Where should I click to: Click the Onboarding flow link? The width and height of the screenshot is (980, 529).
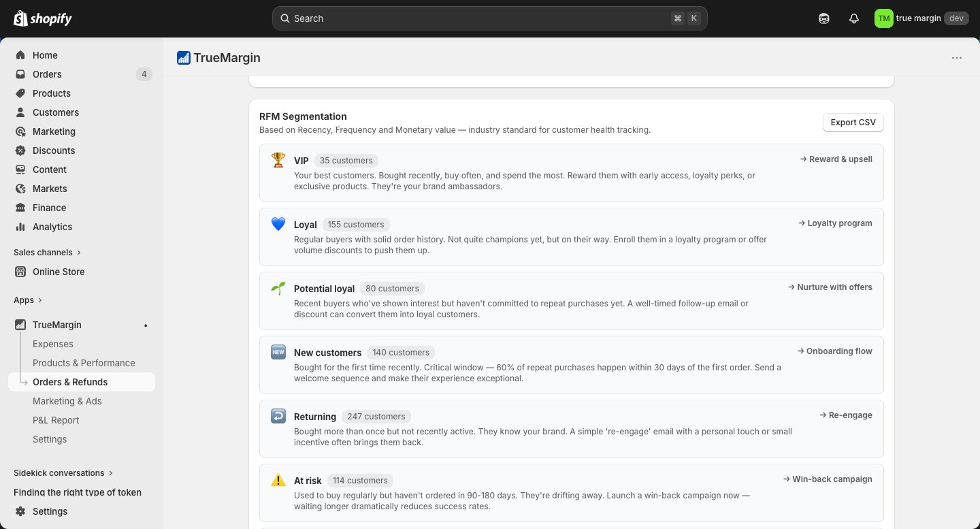(x=834, y=351)
